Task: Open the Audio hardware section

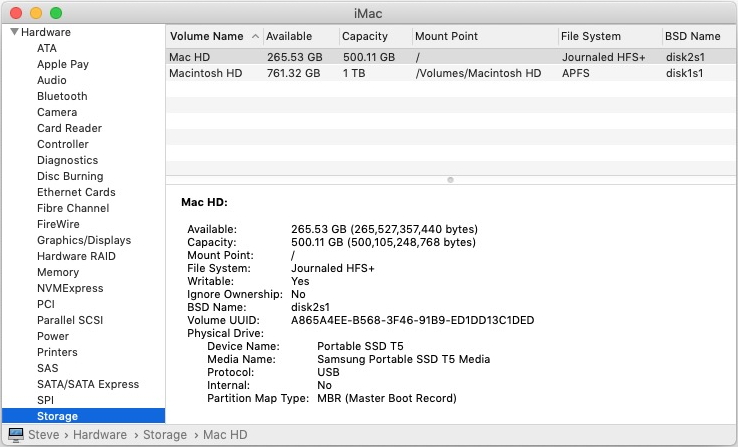Action: click(x=51, y=80)
